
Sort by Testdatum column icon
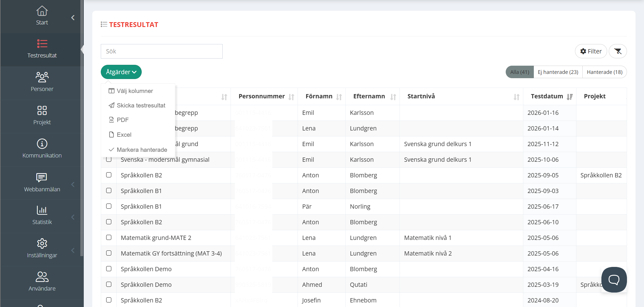[x=570, y=97]
